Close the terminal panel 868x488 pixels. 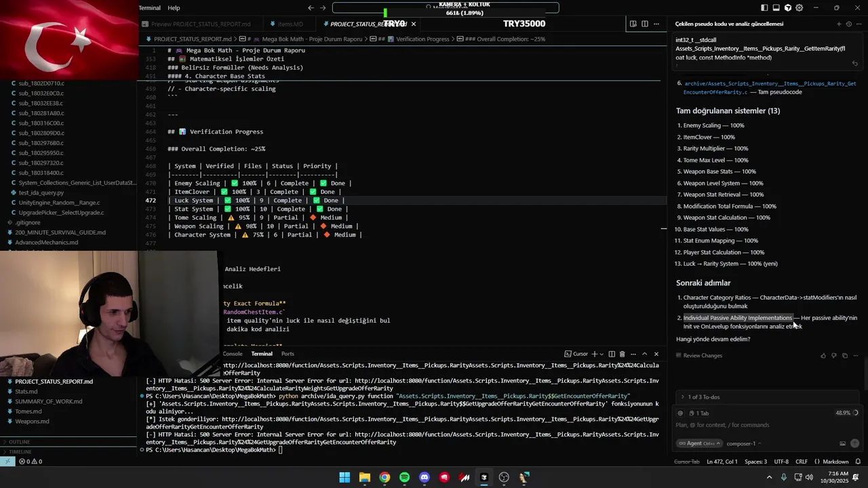(x=656, y=354)
